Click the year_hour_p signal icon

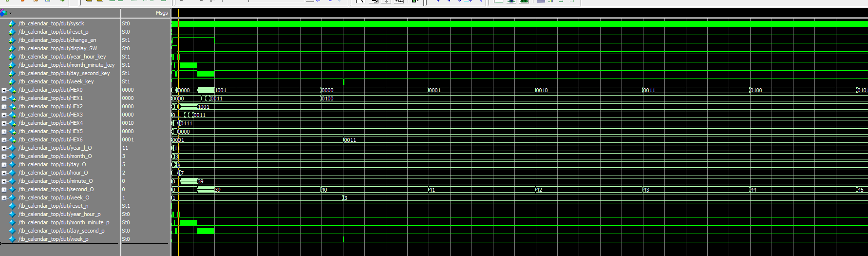coord(12,214)
